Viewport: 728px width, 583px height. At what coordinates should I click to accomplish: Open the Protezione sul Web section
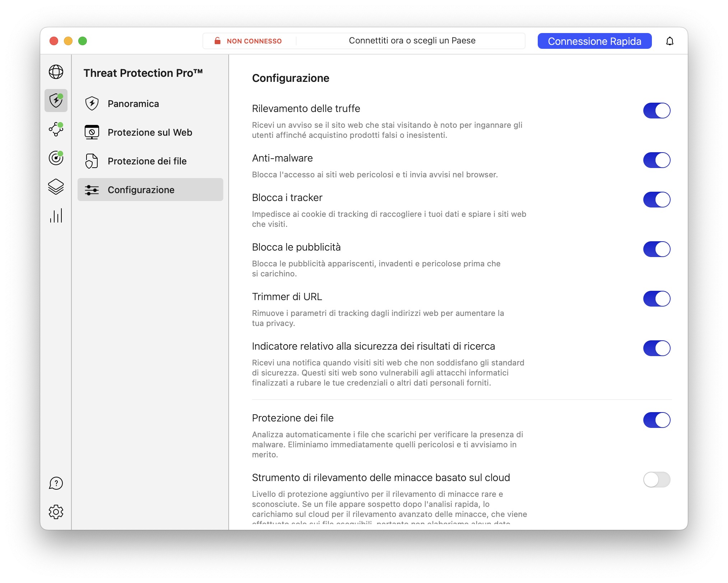(x=149, y=132)
